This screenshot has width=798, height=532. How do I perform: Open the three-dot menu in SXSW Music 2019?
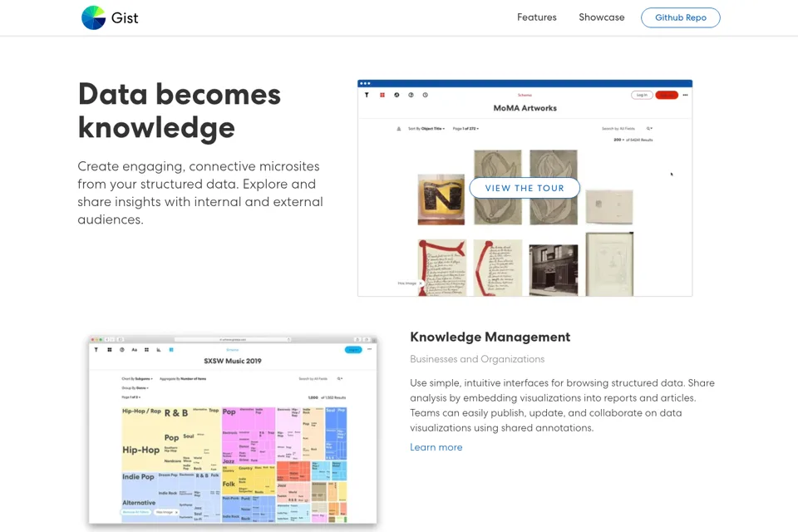(x=369, y=349)
